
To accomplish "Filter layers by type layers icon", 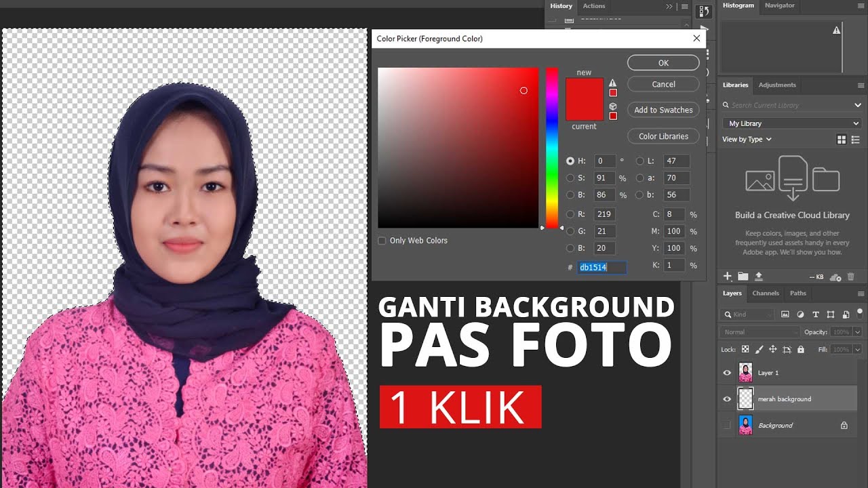I will coord(815,314).
